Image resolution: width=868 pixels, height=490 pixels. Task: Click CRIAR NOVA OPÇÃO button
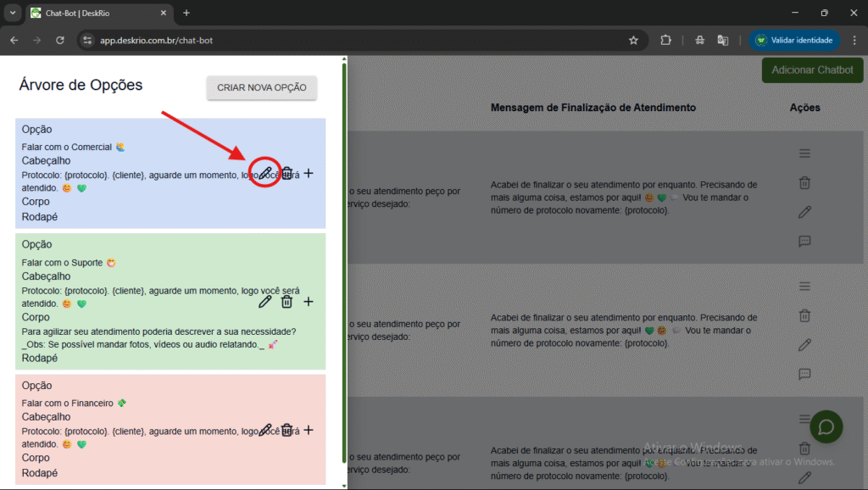pyautogui.click(x=262, y=87)
